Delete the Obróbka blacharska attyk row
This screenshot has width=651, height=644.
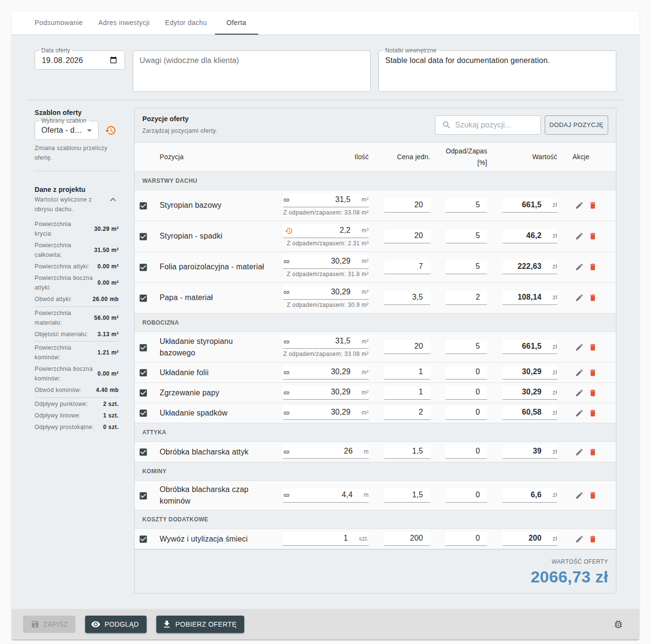point(593,452)
